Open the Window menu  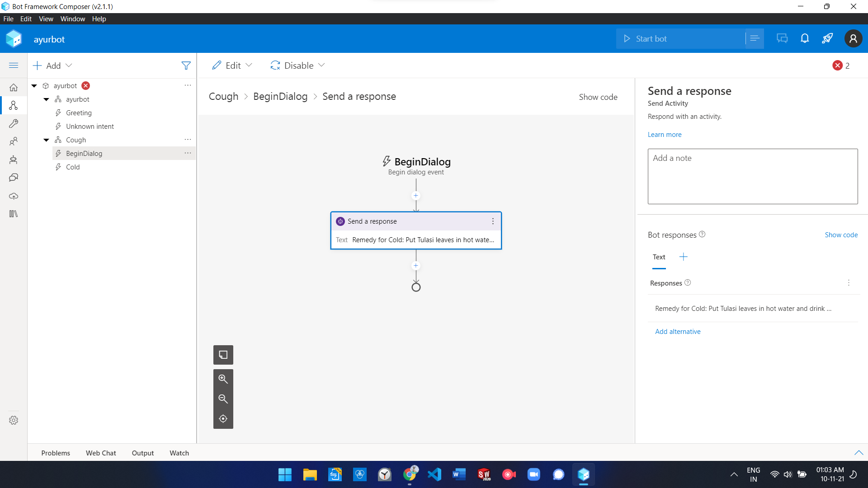click(72, 19)
